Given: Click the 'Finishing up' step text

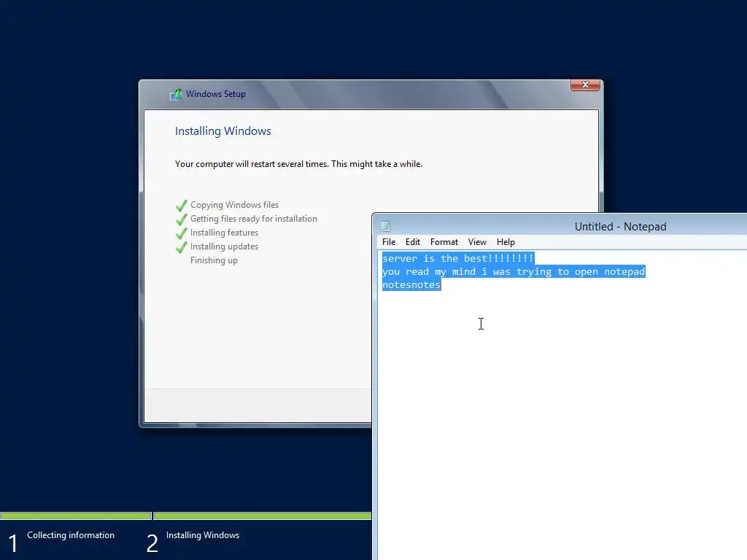Looking at the screenshot, I should coord(214,260).
